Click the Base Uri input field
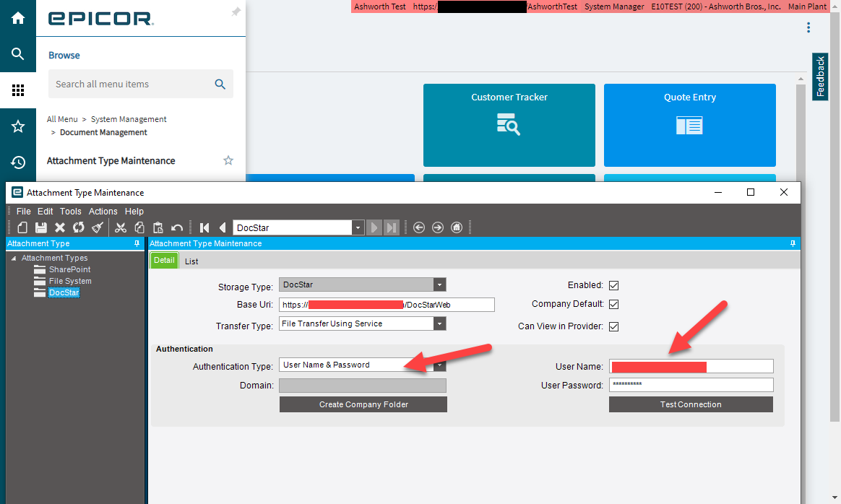The width and height of the screenshot is (841, 504). (387, 305)
